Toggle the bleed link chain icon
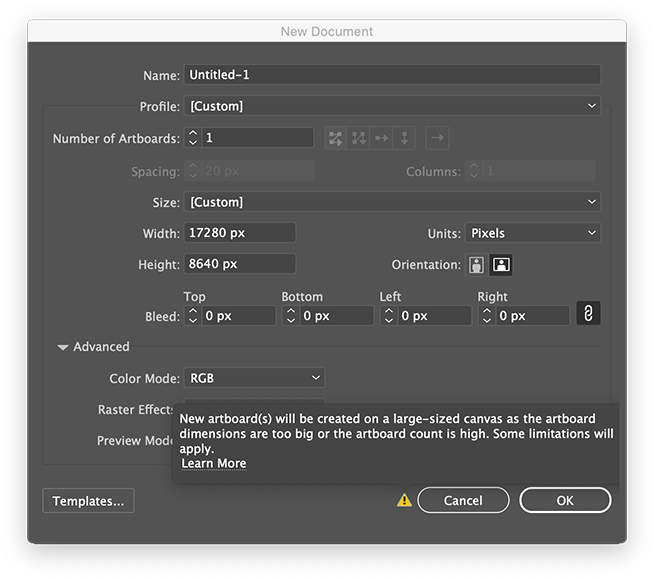 [x=588, y=313]
